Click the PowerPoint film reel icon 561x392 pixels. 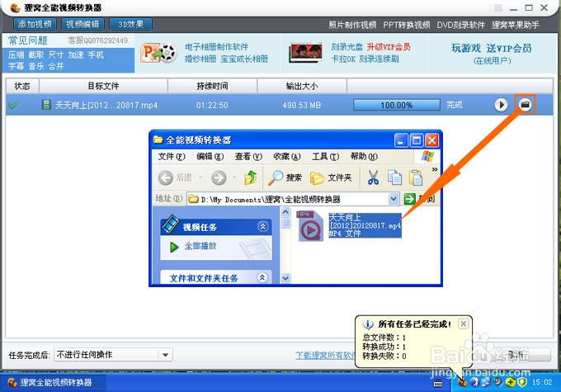pos(159,53)
